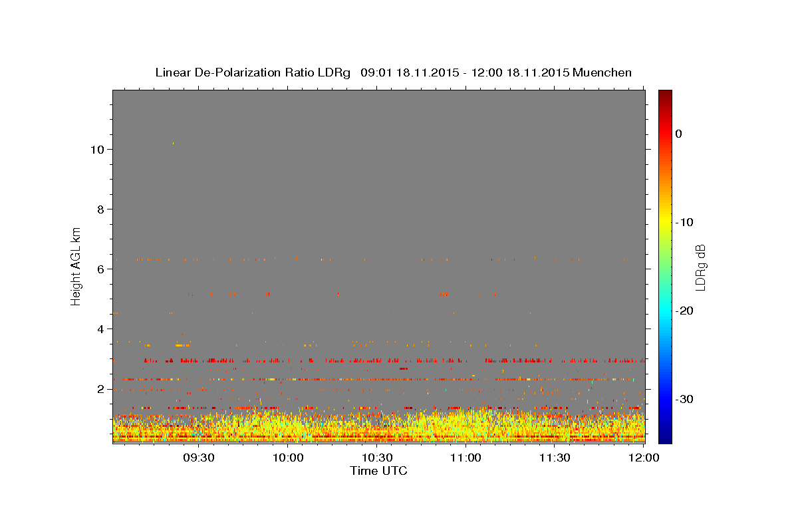Click the colorbar value -30 label
798x532 pixels.
685,399
